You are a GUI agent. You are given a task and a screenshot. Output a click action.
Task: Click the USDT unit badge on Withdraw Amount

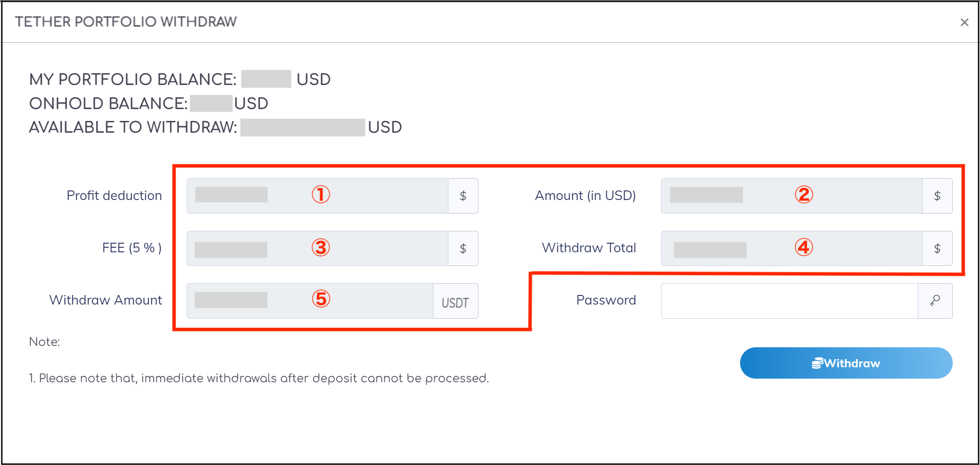[455, 301]
